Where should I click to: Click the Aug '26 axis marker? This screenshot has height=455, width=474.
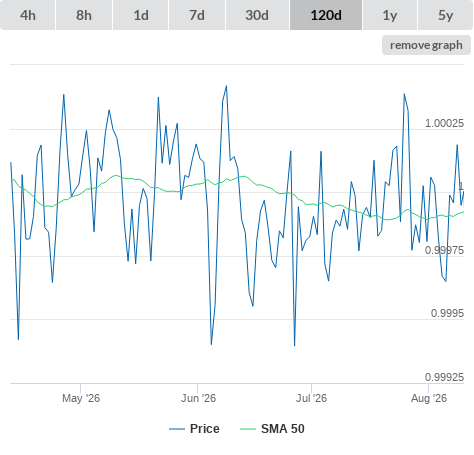[429, 398]
